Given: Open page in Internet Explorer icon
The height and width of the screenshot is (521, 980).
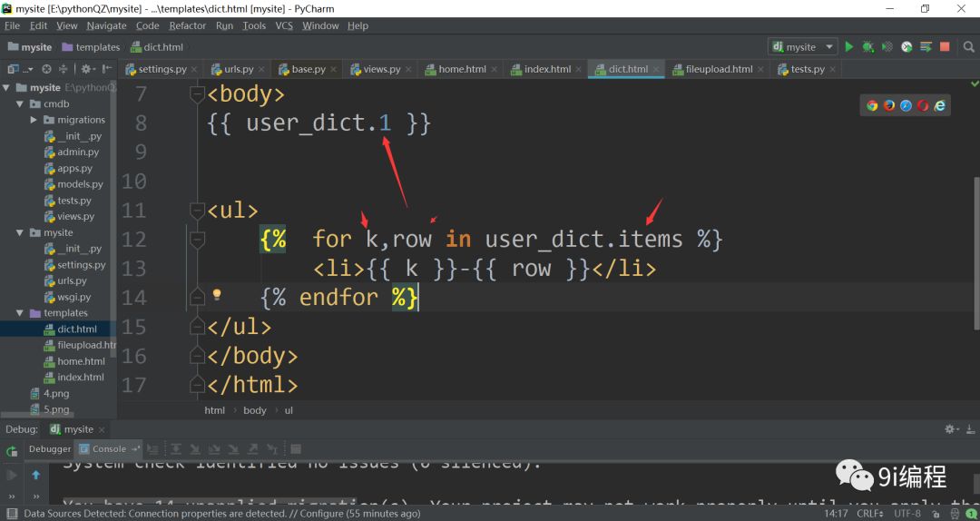Looking at the screenshot, I should click(x=940, y=105).
